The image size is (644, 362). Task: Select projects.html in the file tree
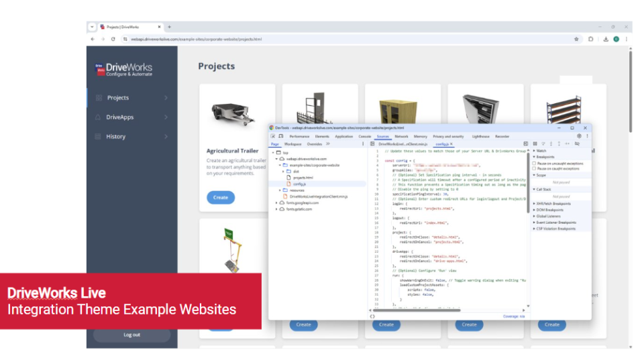(303, 178)
